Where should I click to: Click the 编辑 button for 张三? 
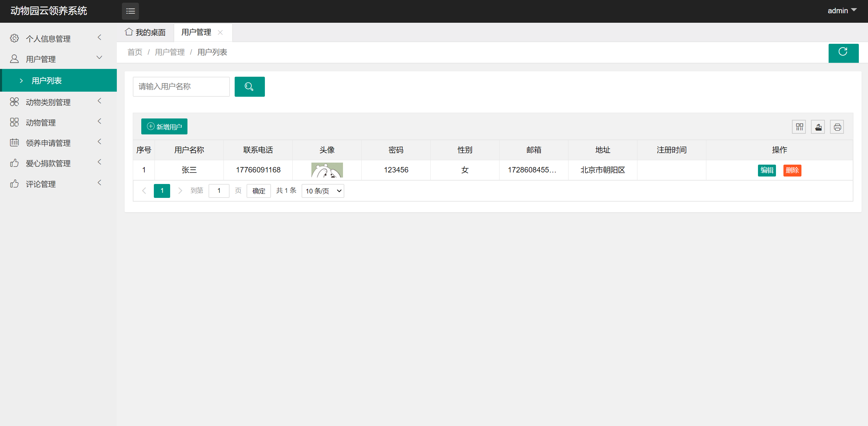tap(767, 170)
